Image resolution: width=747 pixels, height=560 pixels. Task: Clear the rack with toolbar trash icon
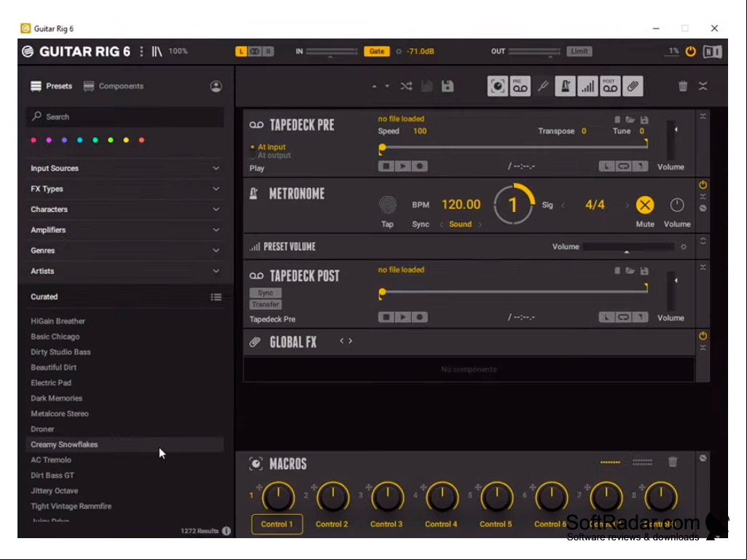[x=683, y=86]
